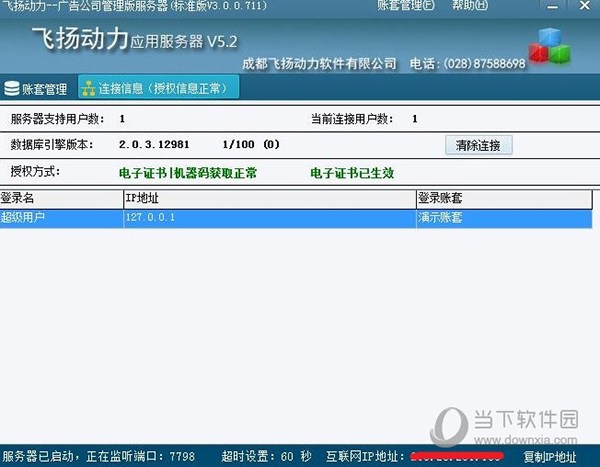Open the 帮助(H) menu
Image resolution: width=600 pixels, height=467 pixels.
tap(470, 5)
